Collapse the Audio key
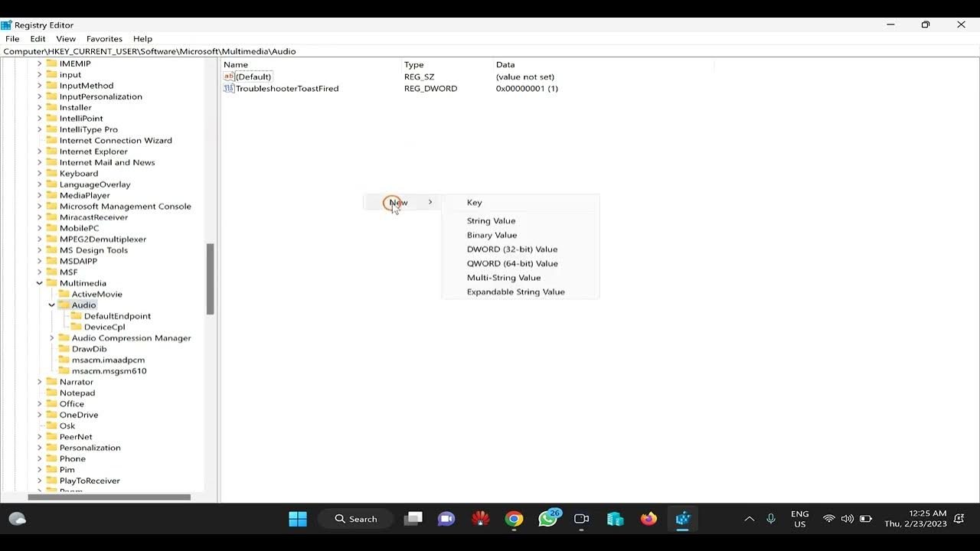980x551 pixels. pyautogui.click(x=52, y=305)
